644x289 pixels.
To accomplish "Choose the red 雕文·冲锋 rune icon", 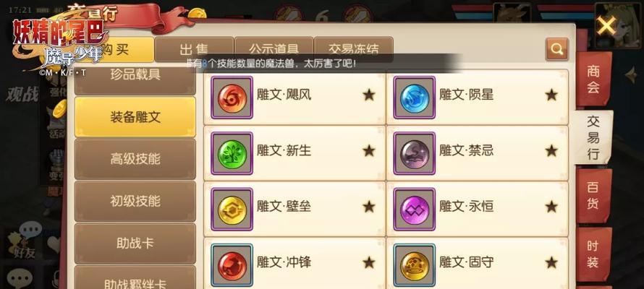I will pos(232,265).
